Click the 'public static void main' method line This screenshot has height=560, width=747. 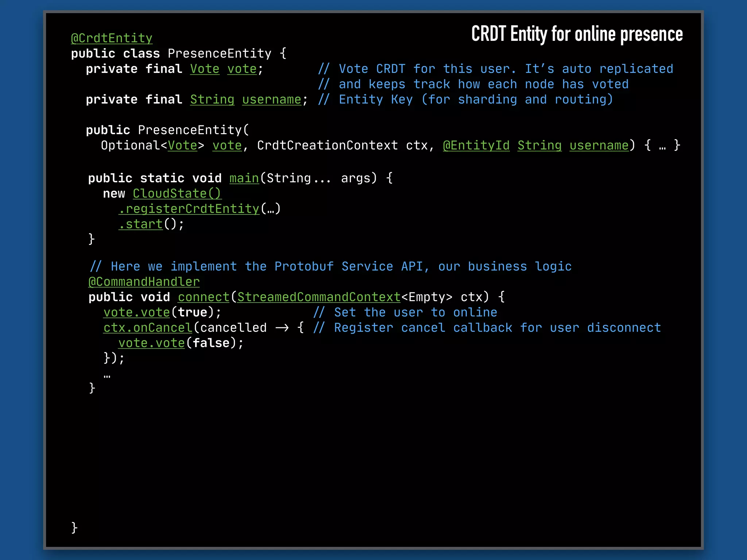click(240, 178)
